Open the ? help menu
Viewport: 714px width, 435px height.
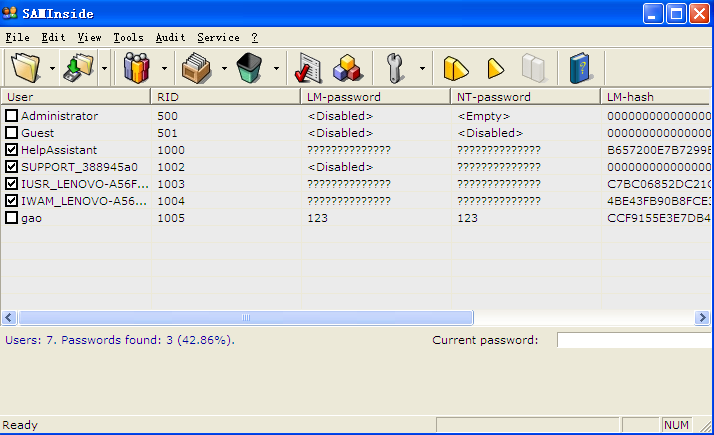(x=255, y=37)
